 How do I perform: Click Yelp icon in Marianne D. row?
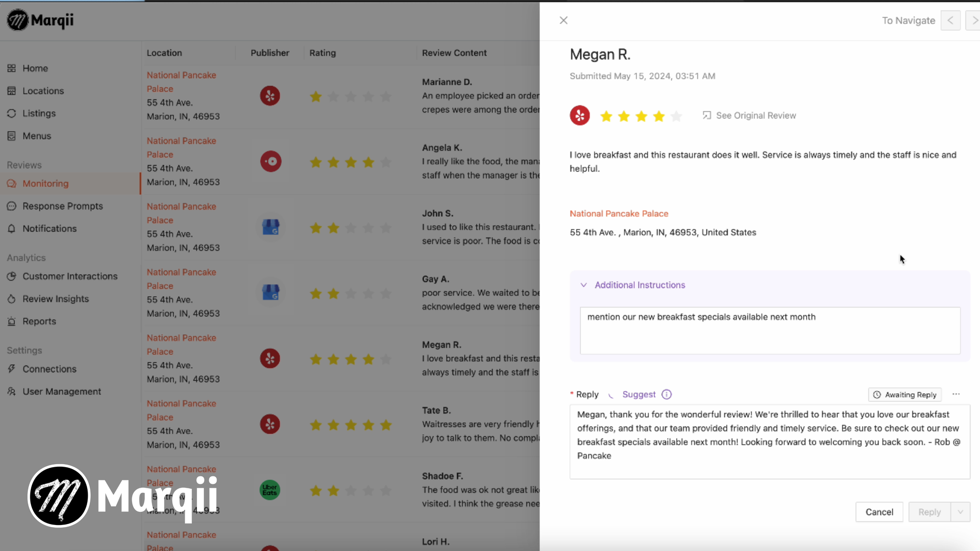point(270,96)
